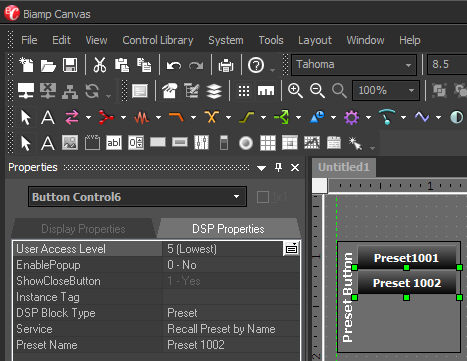467x361 pixels.
Task: Select the EnablePopup '0 - No' value
Action: pyautogui.click(x=182, y=265)
